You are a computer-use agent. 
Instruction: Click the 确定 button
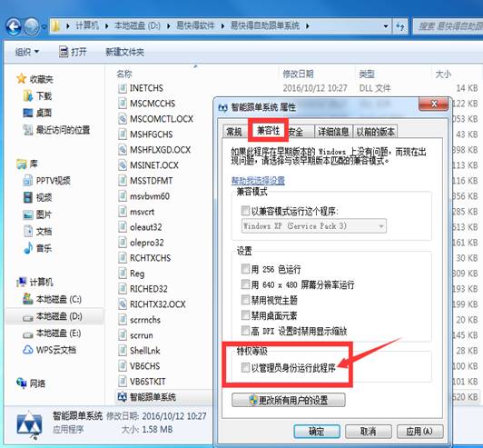pyautogui.click(x=317, y=431)
